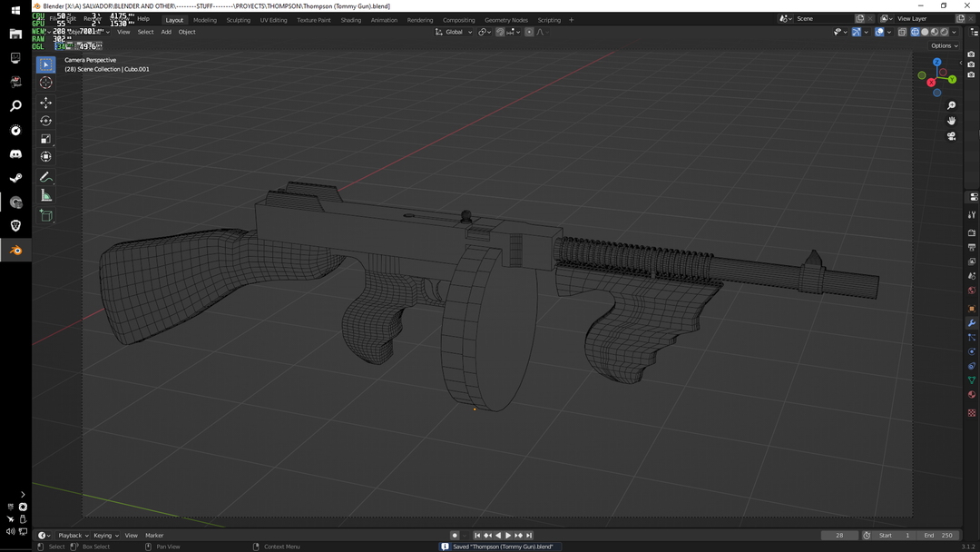The width and height of the screenshot is (980, 552).
Task: Click the current frame field showing 28
Action: pyautogui.click(x=839, y=535)
